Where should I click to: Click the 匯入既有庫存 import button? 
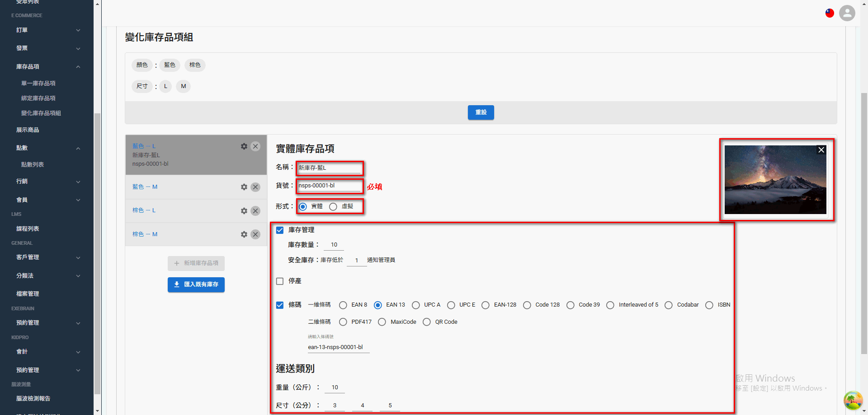pyautogui.click(x=196, y=284)
